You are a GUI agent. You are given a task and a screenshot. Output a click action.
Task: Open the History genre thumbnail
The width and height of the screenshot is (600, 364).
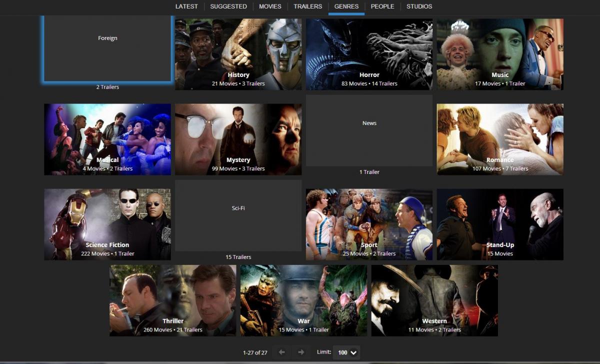click(x=238, y=54)
